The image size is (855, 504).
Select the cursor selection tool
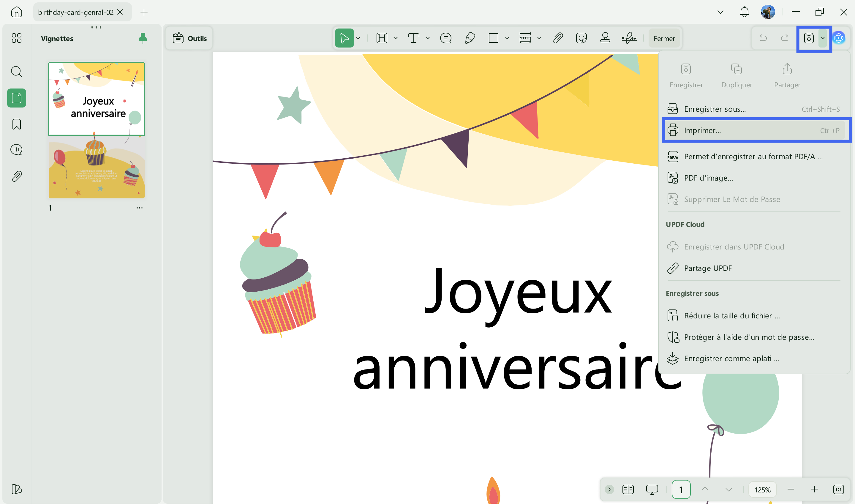(344, 38)
